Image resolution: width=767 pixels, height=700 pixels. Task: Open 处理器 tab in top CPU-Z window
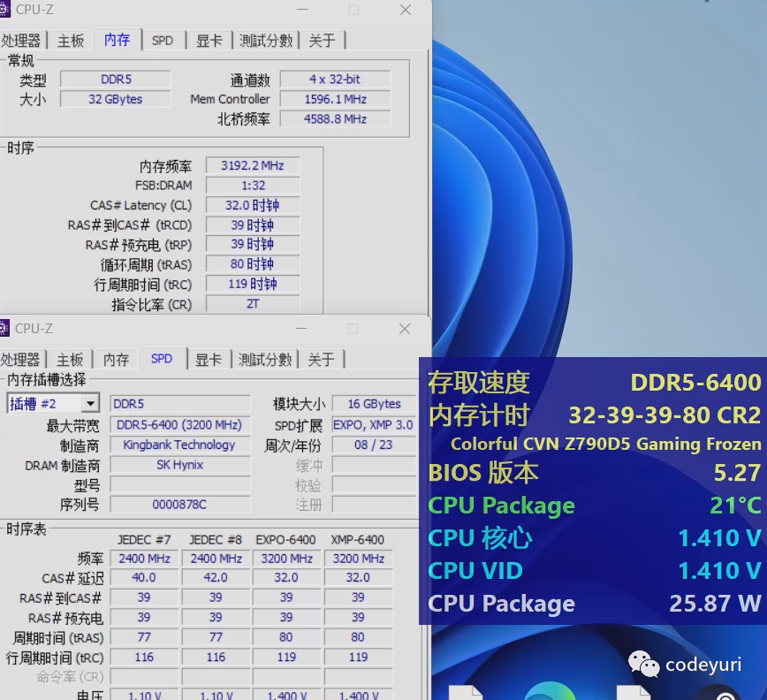pos(21,41)
